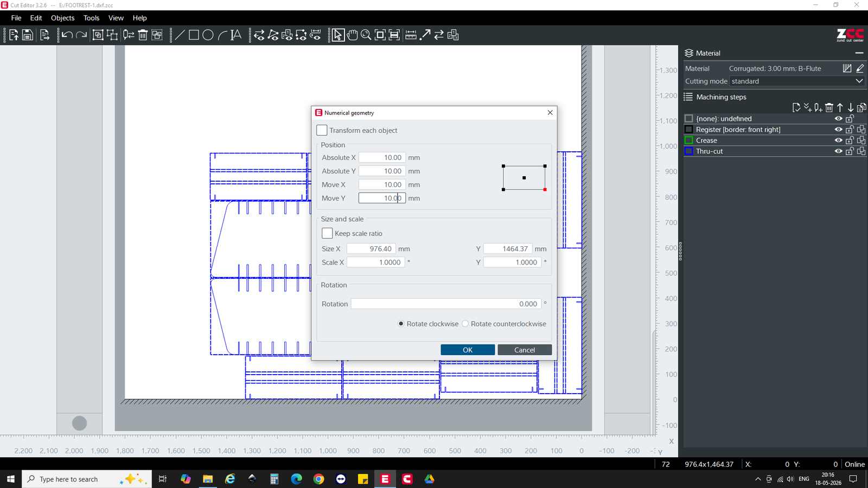This screenshot has width=868, height=488.
Task: Click the Thru-cut row duplicate-objects icon
Action: click(861, 151)
